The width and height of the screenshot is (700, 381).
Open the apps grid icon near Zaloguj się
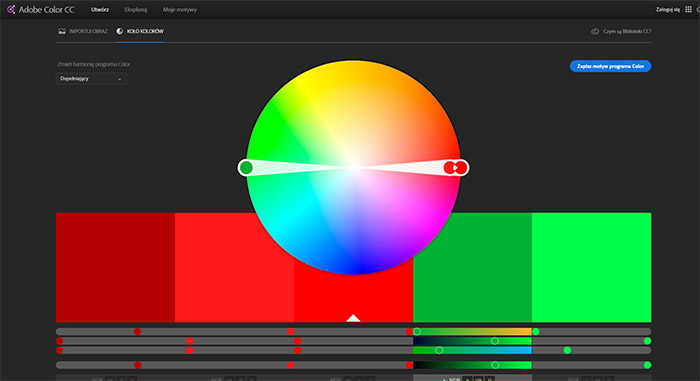(688, 9)
